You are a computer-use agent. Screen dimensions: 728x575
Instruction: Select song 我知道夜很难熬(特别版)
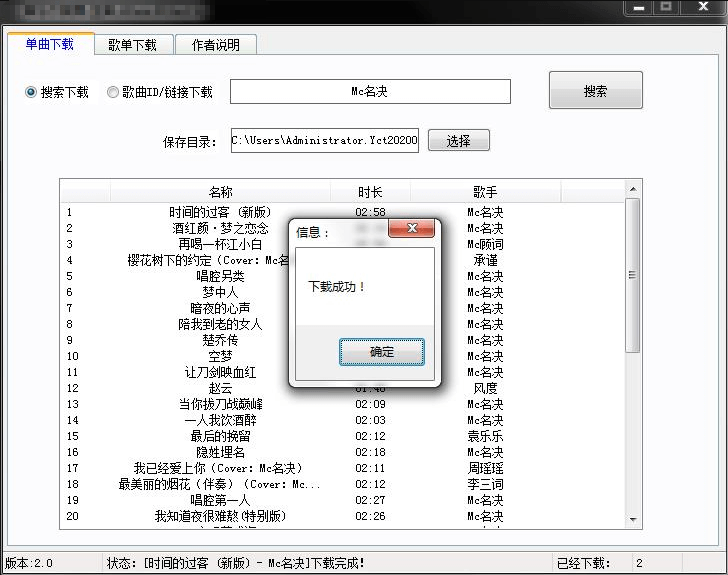point(220,516)
